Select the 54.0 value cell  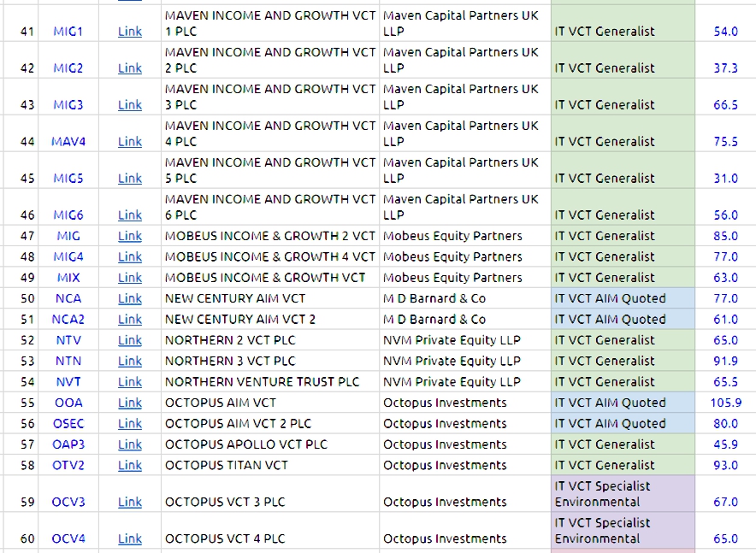pos(725,23)
